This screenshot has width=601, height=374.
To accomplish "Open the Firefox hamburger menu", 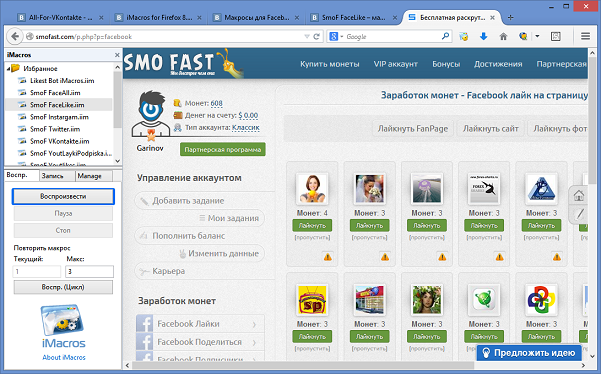I will (585, 36).
